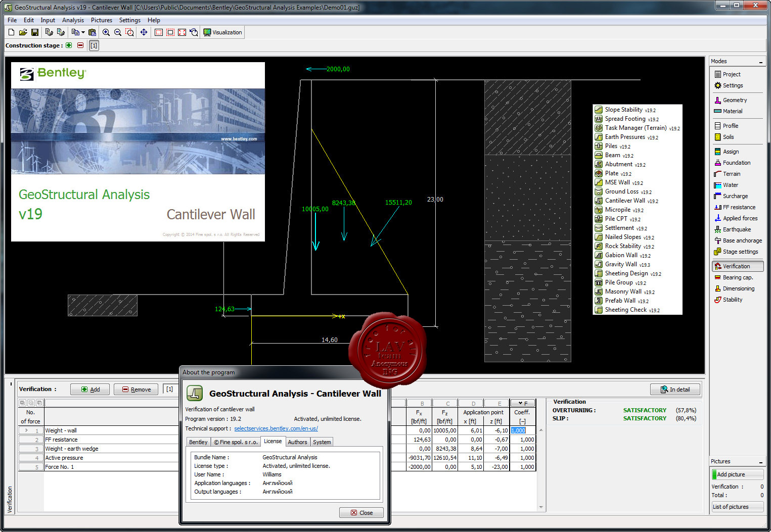This screenshot has height=532, width=771.
Task: Click the In detail button
Action: coord(675,390)
